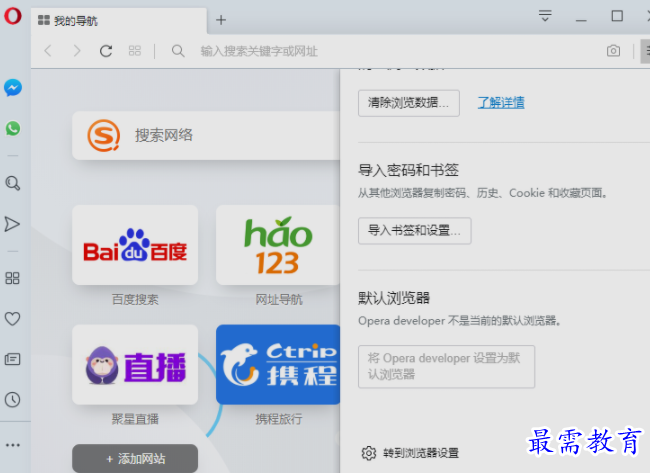Open the 了解详情 link

click(x=501, y=102)
